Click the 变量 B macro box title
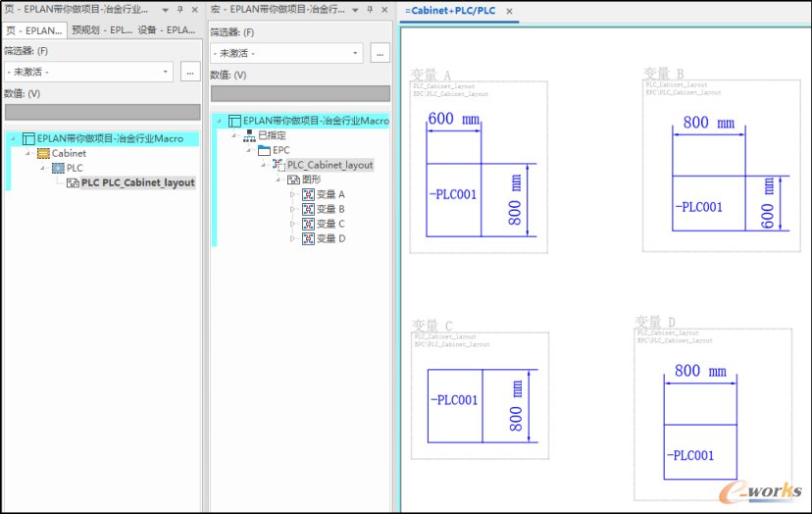Screen dimensions: 812x514 coord(663,73)
